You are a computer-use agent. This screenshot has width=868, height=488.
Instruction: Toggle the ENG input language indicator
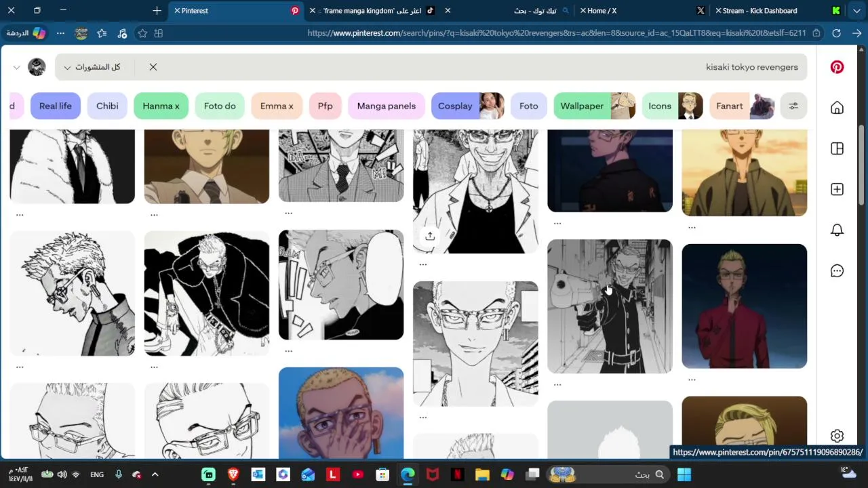pos(97,474)
